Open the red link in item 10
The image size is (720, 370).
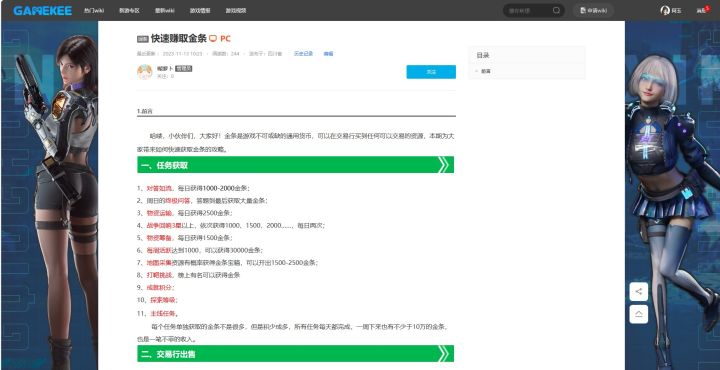click(x=163, y=300)
